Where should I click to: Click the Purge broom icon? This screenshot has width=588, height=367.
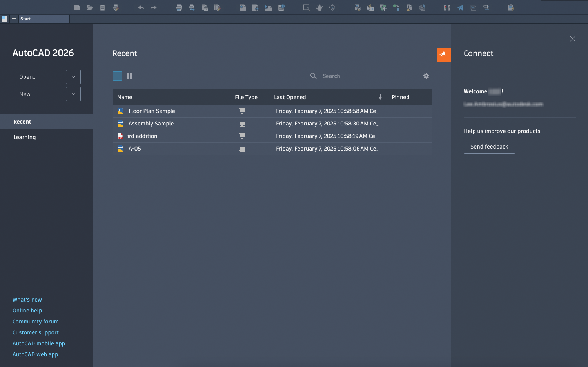[409, 7]
